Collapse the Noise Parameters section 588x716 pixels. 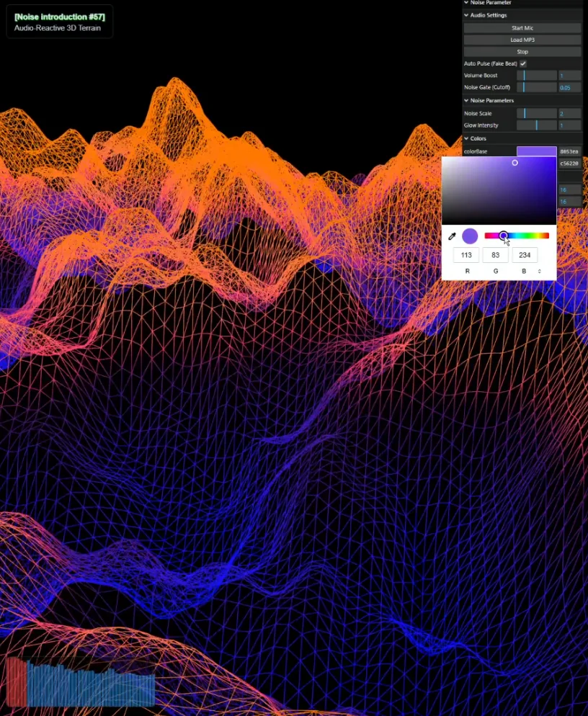point(466,101)
